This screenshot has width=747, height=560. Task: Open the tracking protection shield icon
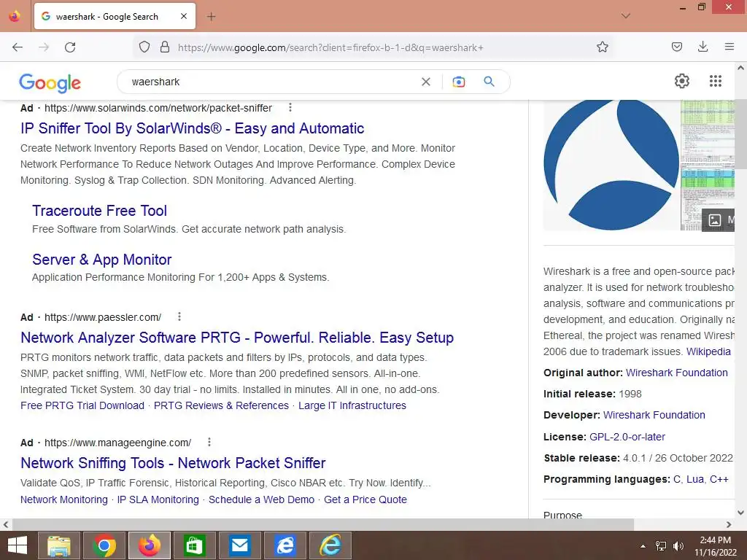tap(144, 47)
